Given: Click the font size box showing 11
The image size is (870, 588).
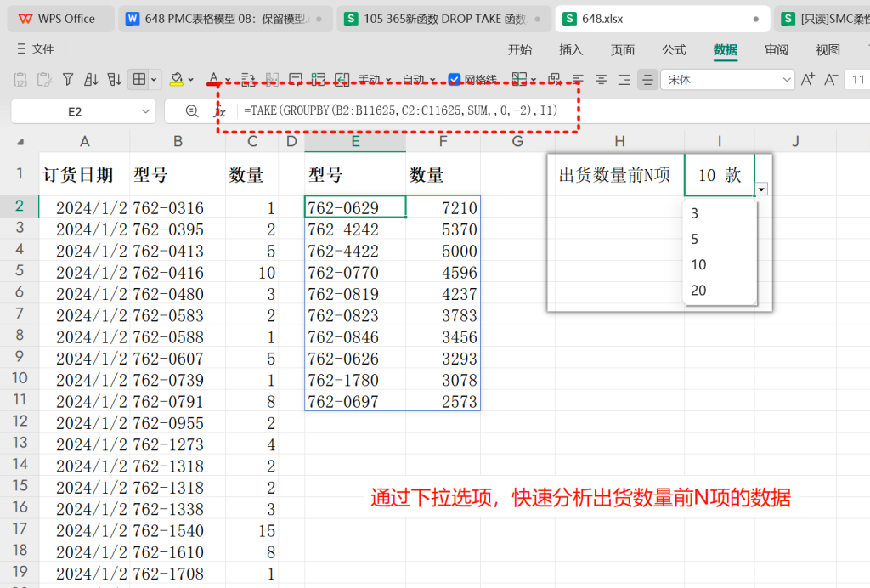Looking at the screenshot, I should [x=858, y=80].
